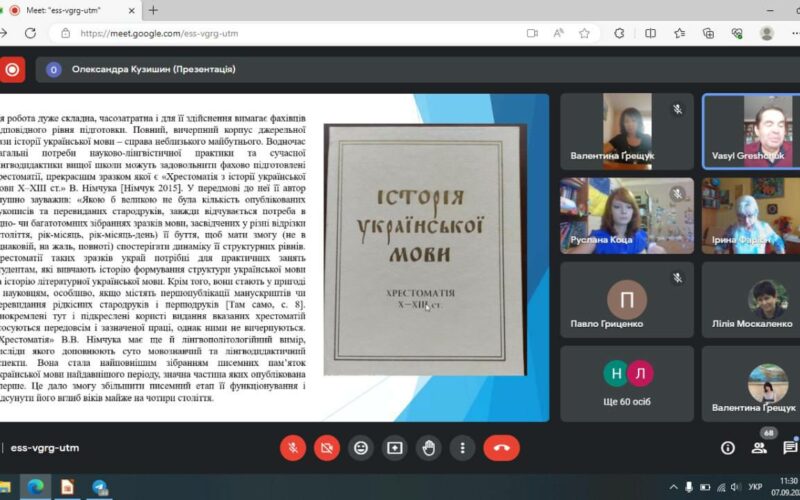Add this page to favorites star icon
The image size is (800, 500).
584,33
